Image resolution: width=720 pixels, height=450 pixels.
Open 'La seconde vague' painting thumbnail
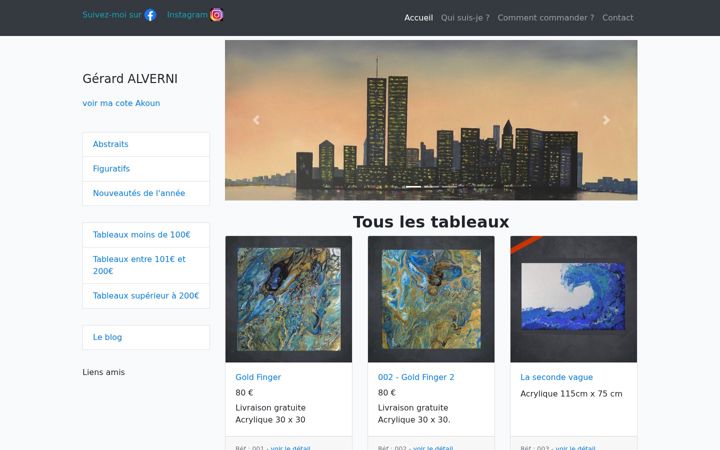574,299
